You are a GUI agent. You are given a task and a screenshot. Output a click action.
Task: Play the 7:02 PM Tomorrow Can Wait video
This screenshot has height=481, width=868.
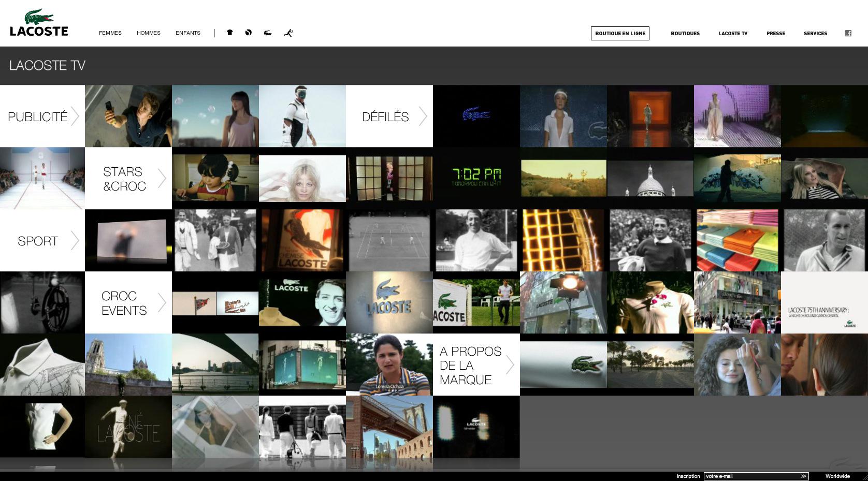(x=476, y=178)
